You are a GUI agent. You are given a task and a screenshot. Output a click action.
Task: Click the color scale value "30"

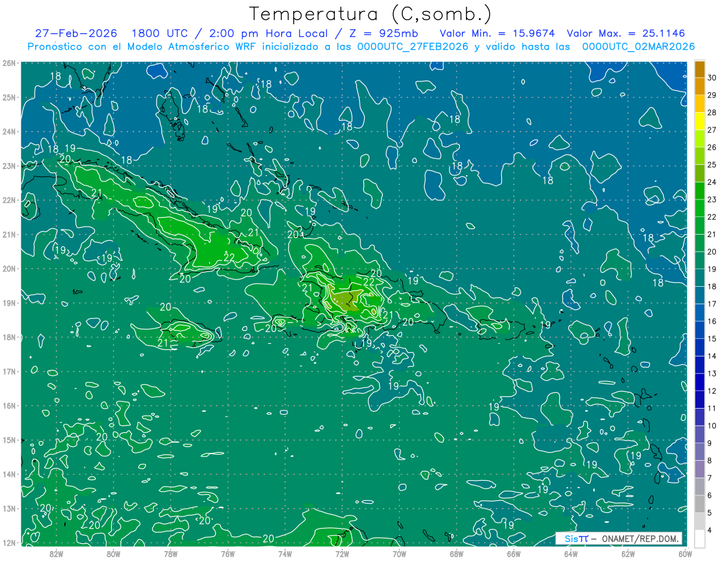pyautogui.click(x=712, y=78)
